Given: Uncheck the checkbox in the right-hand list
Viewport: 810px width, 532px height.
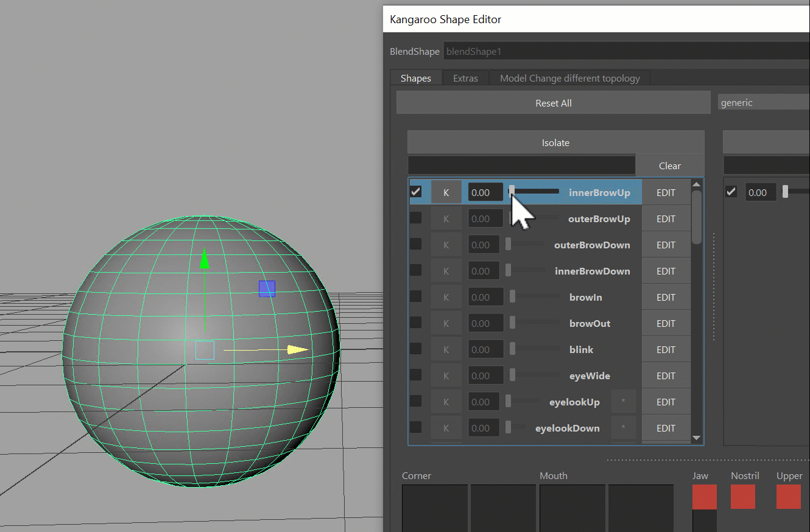Looking at the screenshot, I should click(731, 192).
